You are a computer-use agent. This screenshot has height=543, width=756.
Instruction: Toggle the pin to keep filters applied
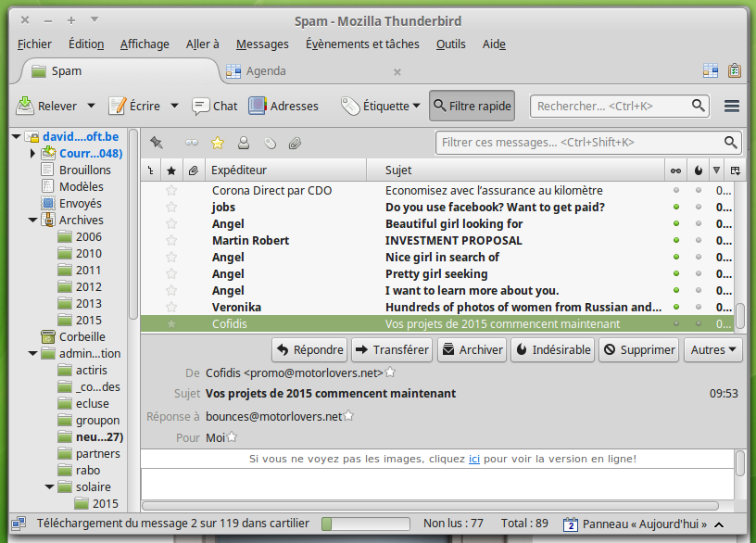point(157,143)
